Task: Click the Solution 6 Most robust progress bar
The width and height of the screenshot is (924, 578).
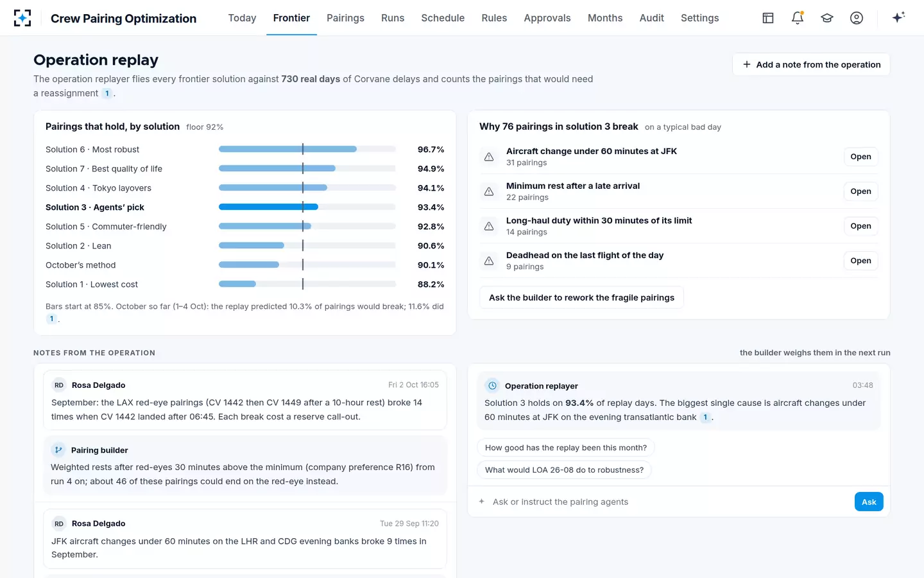Action: coord(307,149)
